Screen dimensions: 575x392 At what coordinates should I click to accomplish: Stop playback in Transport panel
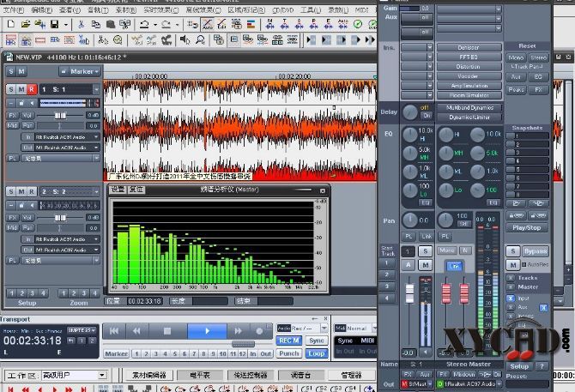[167, 331]
